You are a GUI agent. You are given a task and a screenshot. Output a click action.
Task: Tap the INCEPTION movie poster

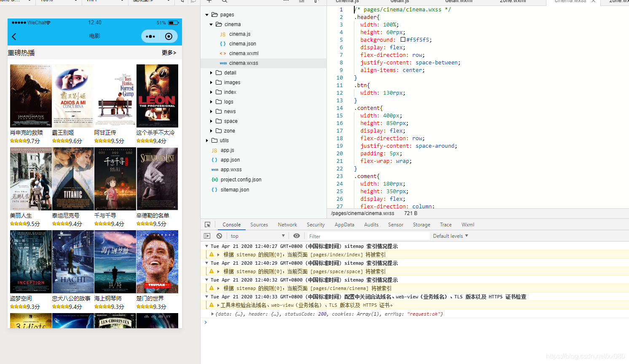click(31, 262)
